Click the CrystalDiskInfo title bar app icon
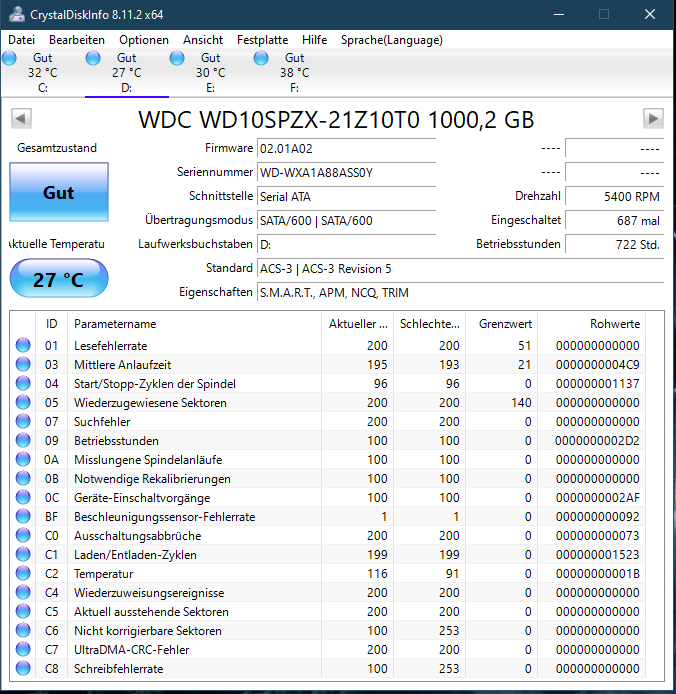 17,14
